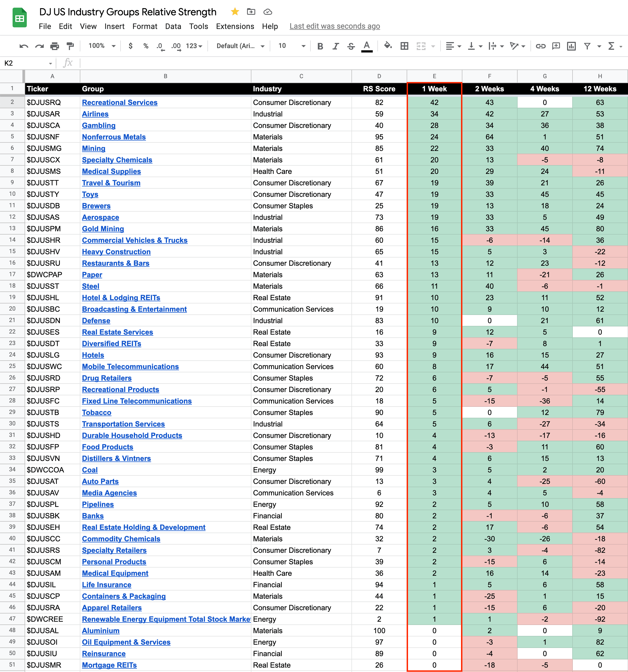Open the Recreational Services link
Viewport: 628px width, 672px height.
tap(120, 103)
